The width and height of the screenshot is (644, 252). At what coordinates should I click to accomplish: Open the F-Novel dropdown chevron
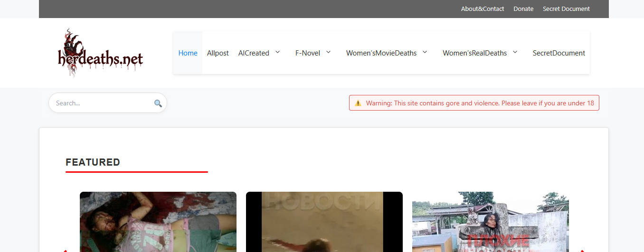click(x=328, y=52)
